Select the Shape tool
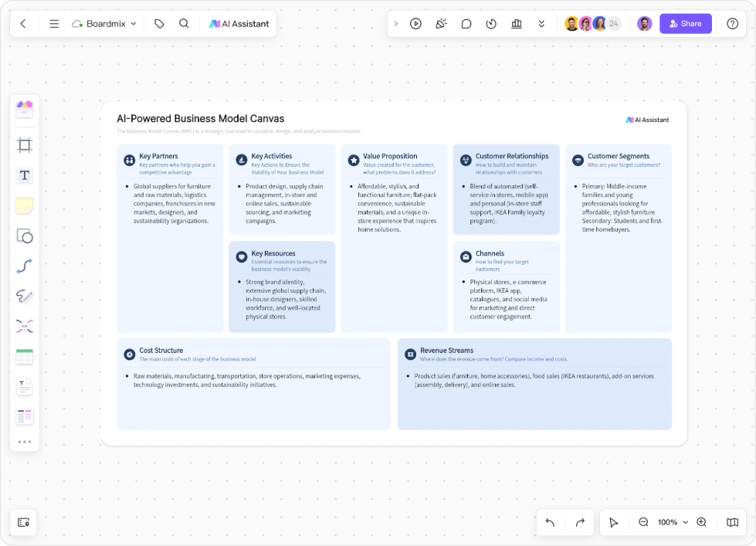756x546 pixels. tap(25, 236)
